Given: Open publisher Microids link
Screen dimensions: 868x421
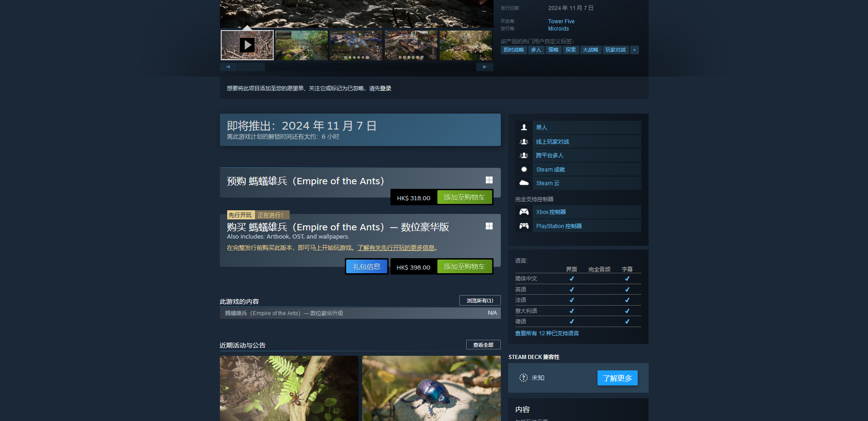Looking at the screenshot, I should (x=558, y=29).
